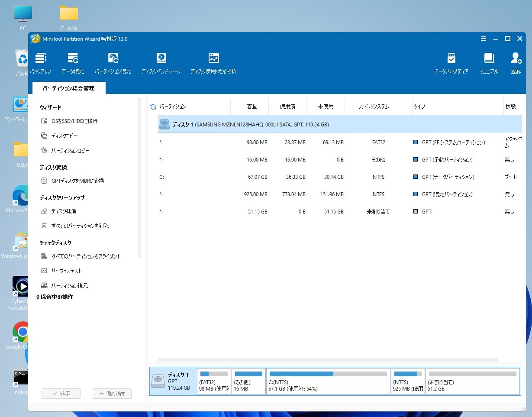The image size is (532, 417).
Task: Open the バックアップ backup tool
Action: pos(40,63)
